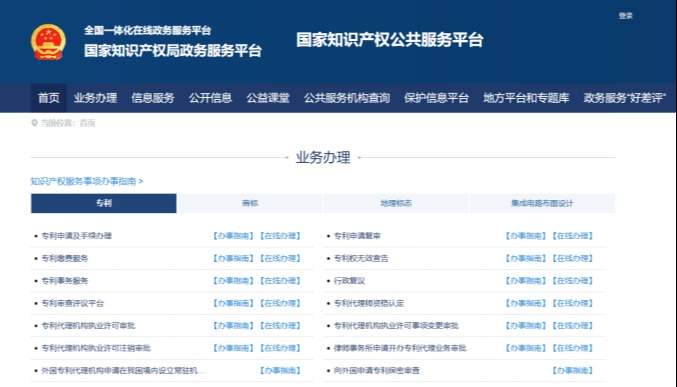This screenshot has height=387, width=677.
Task: Click the national emblem logo
Action: click(48, 42)
